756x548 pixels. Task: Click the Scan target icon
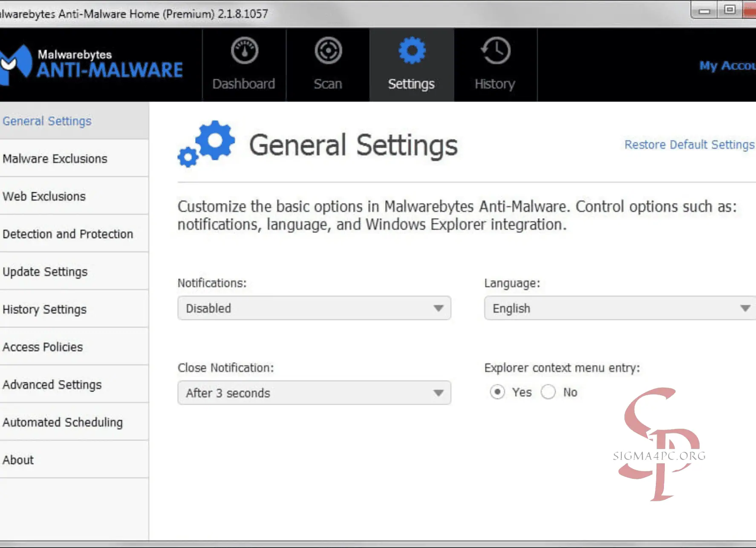coord(328,51)
